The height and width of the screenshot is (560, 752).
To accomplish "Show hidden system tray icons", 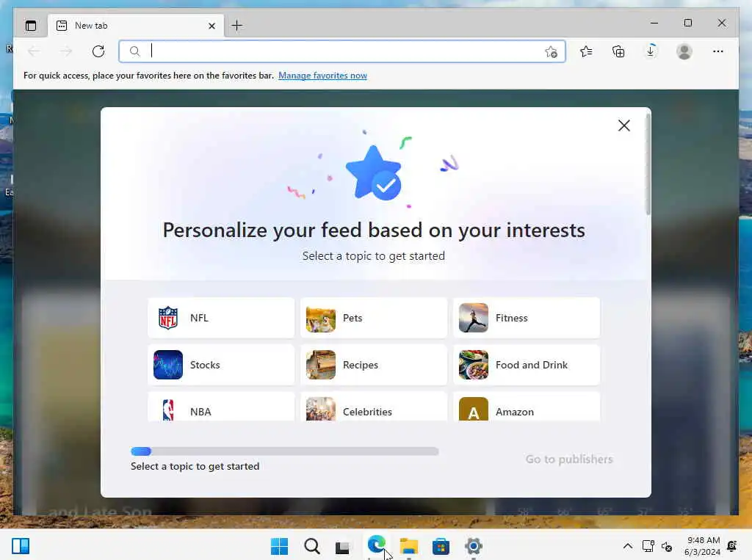I will pyautogui.click(x=627, y=546).
